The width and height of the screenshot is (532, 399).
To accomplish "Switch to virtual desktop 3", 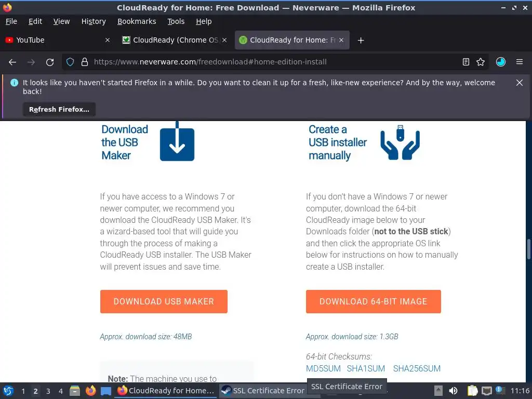I will coord(48,391).
